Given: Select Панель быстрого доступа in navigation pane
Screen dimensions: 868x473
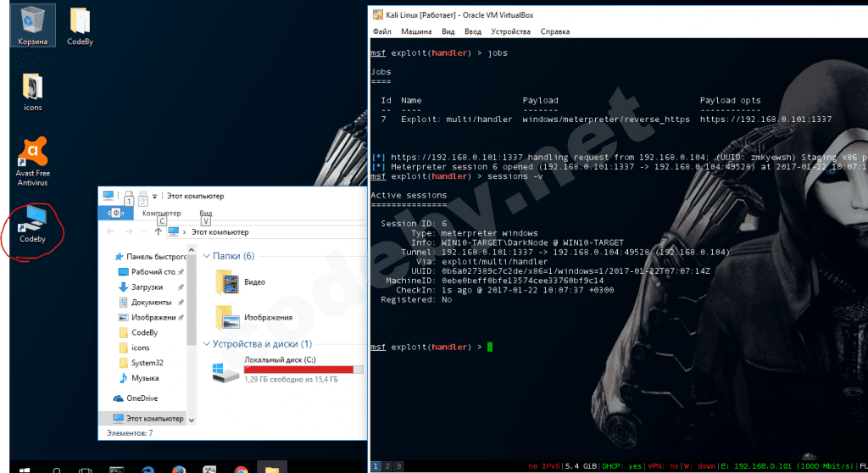Looking at the screenshot, I should [150, 257].
